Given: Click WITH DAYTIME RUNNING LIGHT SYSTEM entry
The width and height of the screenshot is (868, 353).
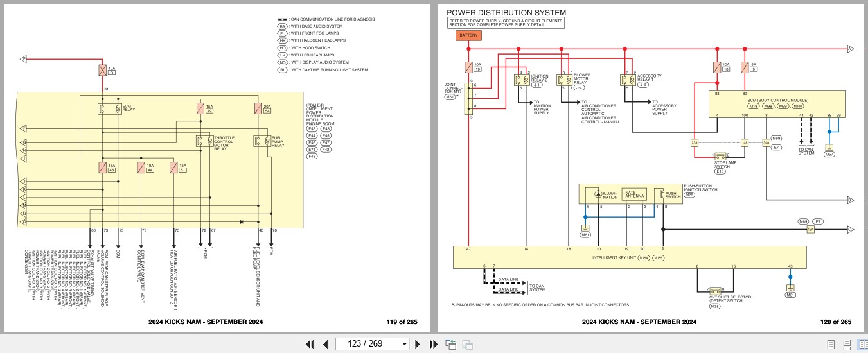Looking at the screenshot, I should point(323,70).
